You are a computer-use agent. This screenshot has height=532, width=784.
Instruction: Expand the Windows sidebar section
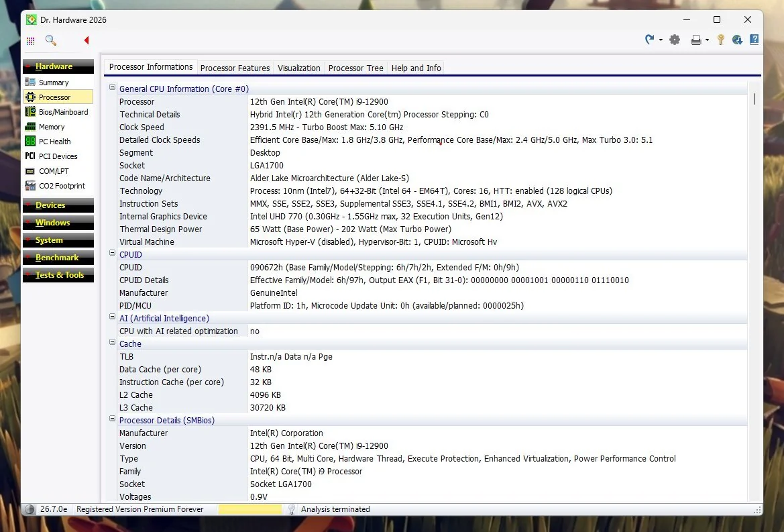click(58, 223)
